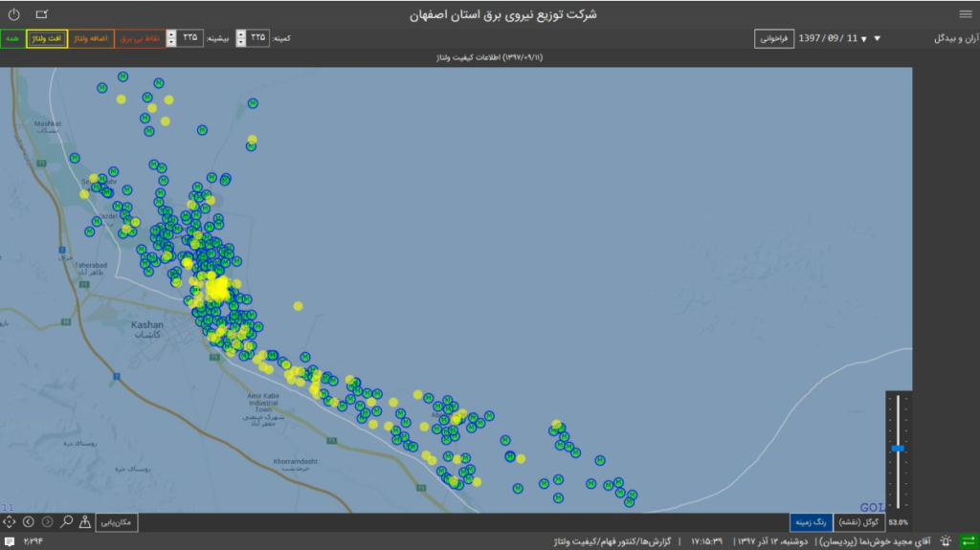This screenshot has width=980, height=550.
Task: Click the مکان‌یابی button
Action: (x=118, y=521)
